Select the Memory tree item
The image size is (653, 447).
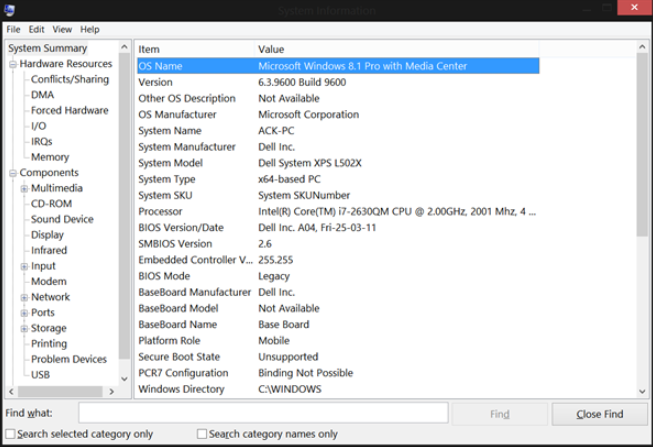point(50,157)
